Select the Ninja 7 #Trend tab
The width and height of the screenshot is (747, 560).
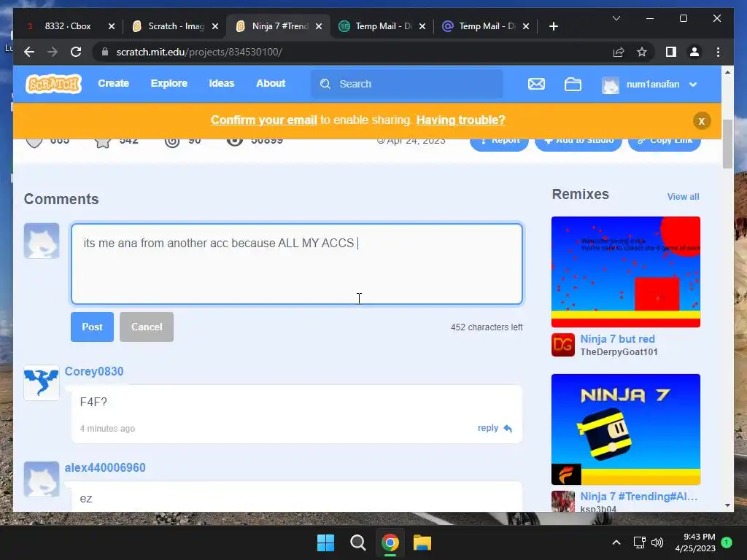(279, 26)
